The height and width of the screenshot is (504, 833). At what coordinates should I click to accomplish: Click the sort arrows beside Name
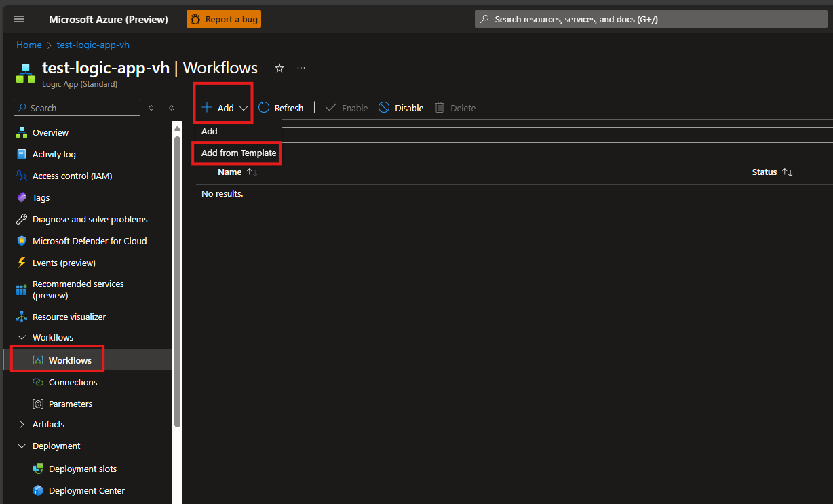pos(252,172)
